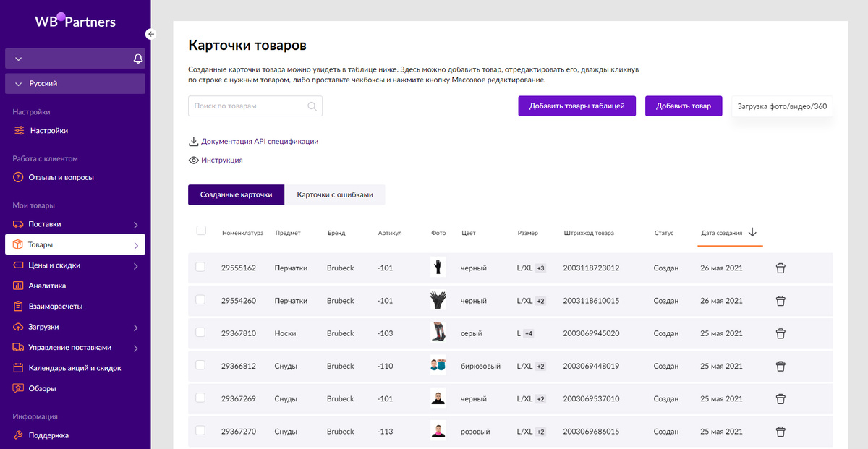Check the box for product 29366812

(x=200, y=365)
